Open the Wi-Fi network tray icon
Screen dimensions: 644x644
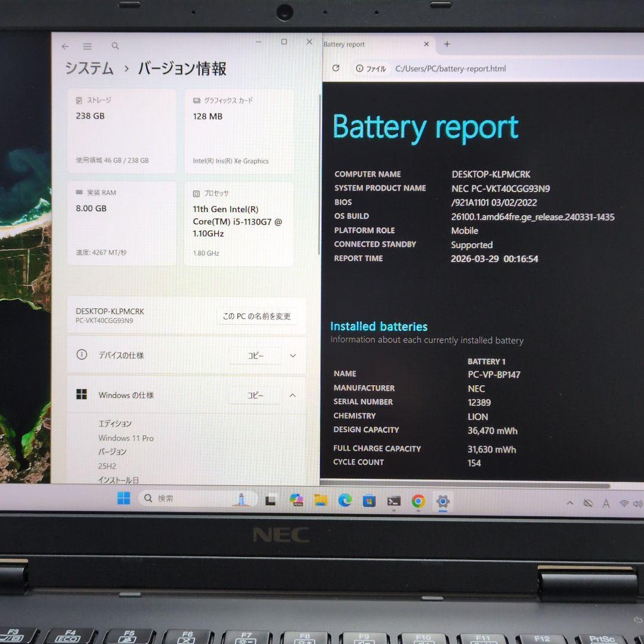click(624, 503)
